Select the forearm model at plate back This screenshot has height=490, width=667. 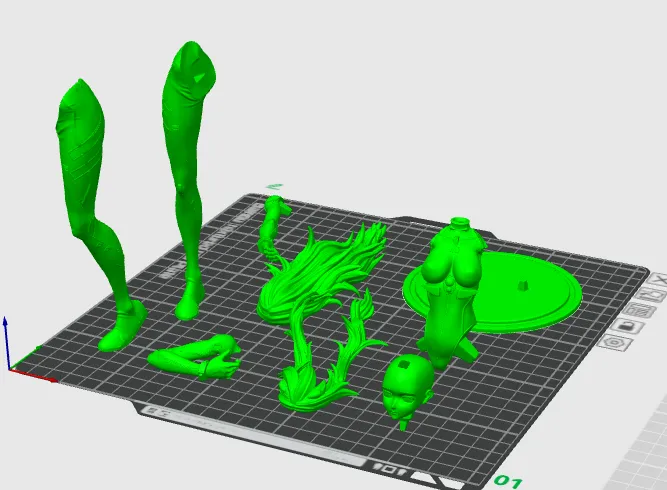pos(272,223)
